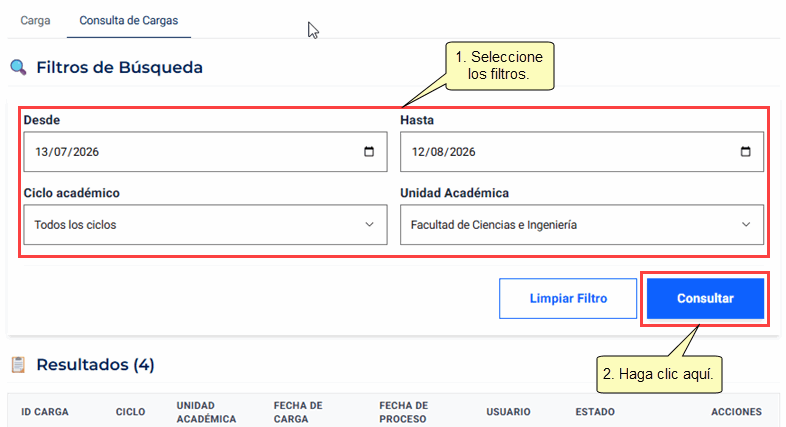Click the Consultar button
The image size is (786, 427).
pos(705,298)
